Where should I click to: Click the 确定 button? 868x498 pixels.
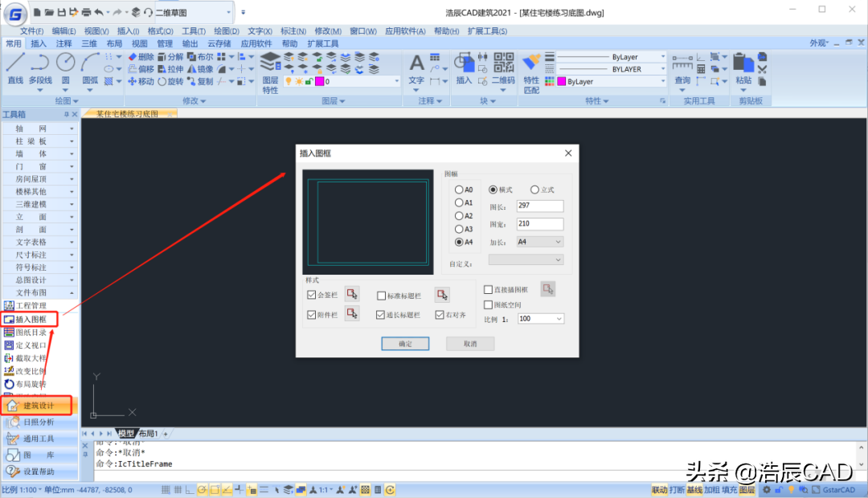click(x=405, y=344)
